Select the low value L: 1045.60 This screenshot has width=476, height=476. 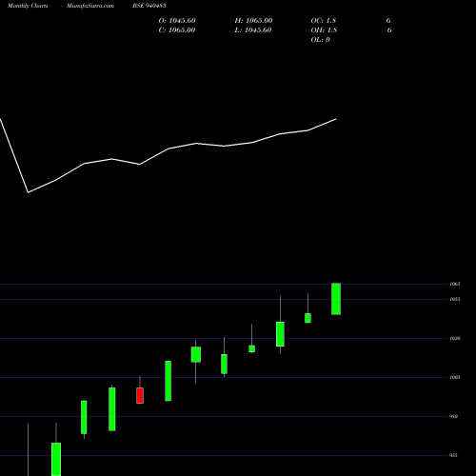click(x=253, y=30)
